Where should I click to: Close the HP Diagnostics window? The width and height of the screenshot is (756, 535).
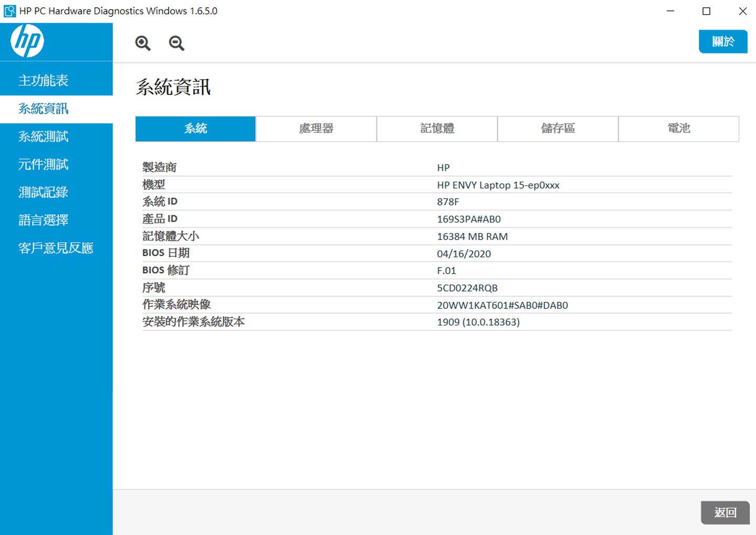pos(743,11)
